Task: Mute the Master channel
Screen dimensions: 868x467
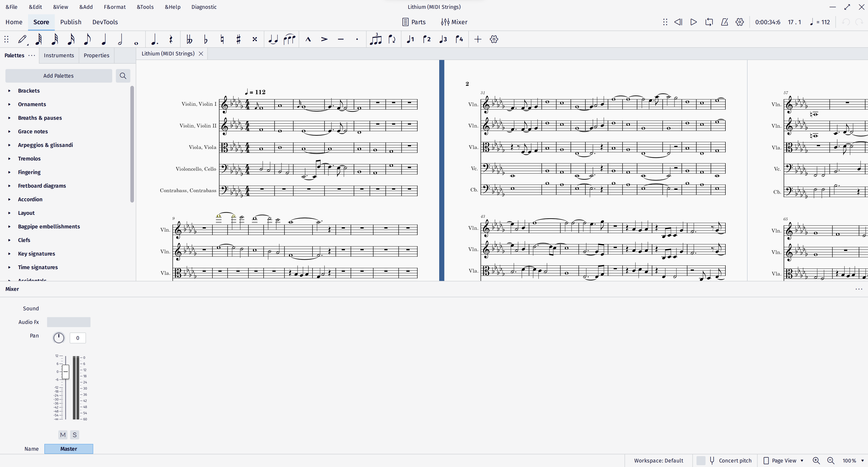Action: [63, 435]
